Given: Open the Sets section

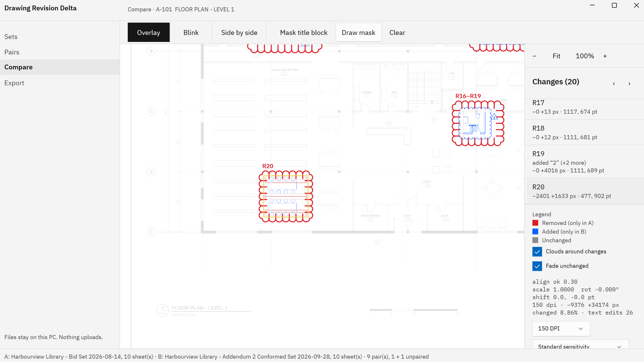Looking at the screenshot, I should 60,37.
